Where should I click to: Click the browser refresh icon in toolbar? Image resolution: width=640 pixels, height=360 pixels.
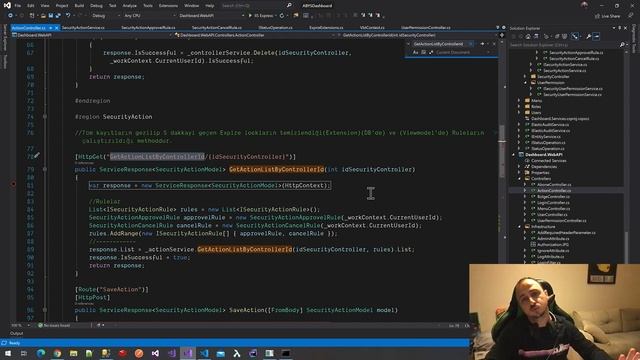[x=282, y=16]
